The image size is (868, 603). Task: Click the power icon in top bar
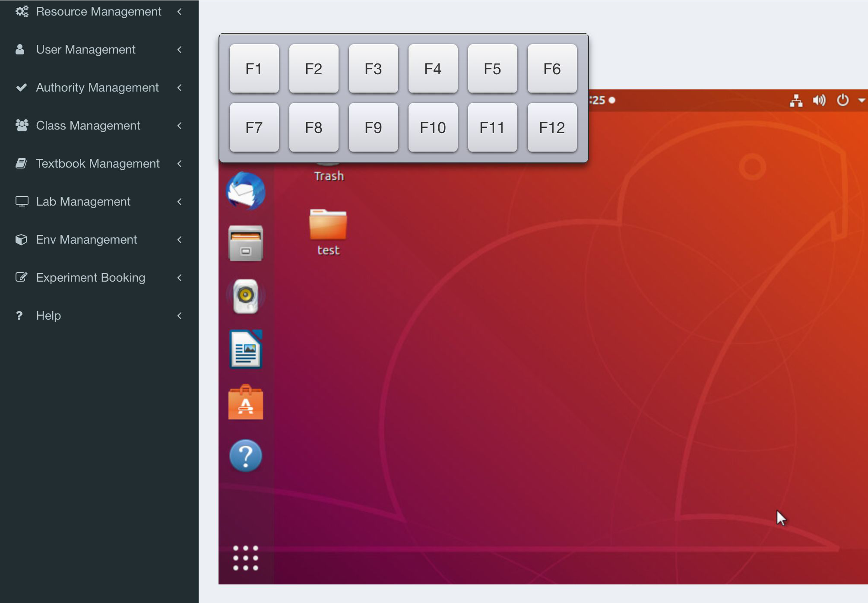click(843, 100)
